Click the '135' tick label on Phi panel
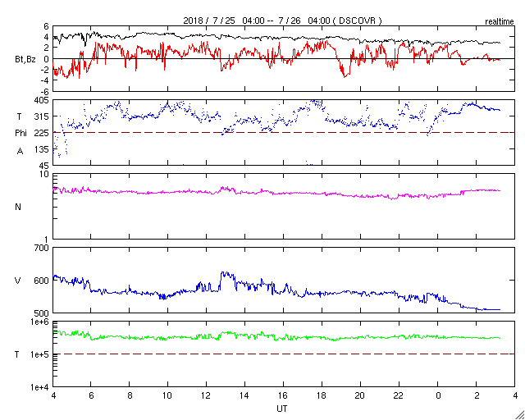Viewport: 525px width, 420px height. click(x=43, y=150)
